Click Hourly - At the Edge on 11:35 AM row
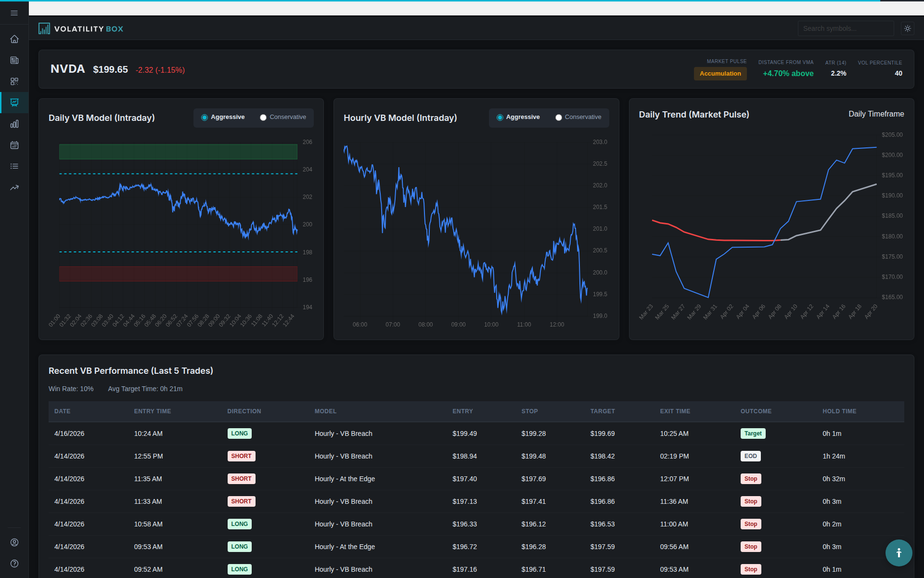 [345, 479]
